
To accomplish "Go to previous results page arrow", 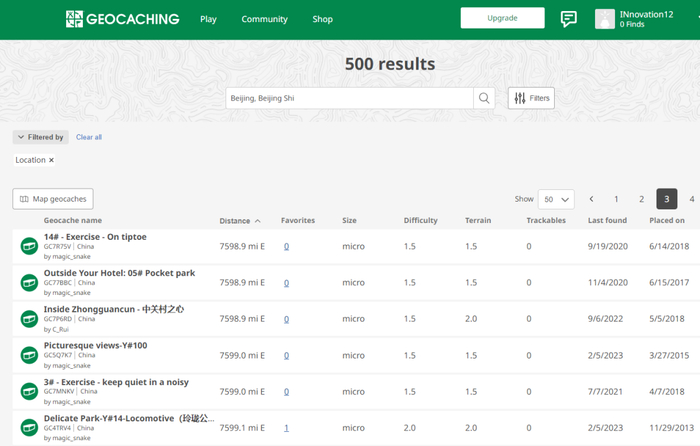I will pos(592,199).
